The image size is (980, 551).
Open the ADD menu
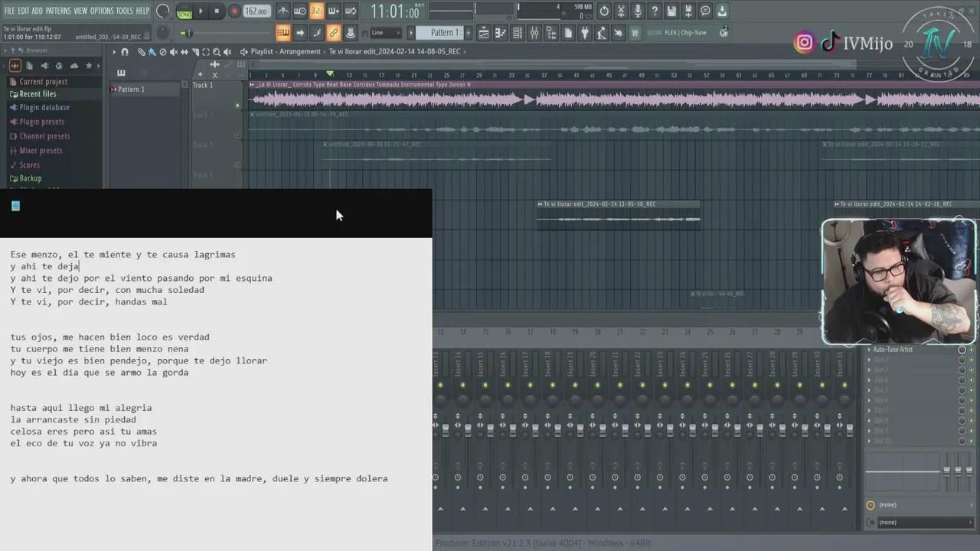tap(38, 11)
